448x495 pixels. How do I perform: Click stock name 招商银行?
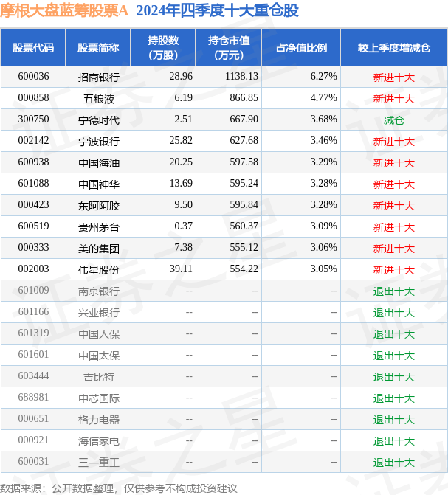point(99,77)
